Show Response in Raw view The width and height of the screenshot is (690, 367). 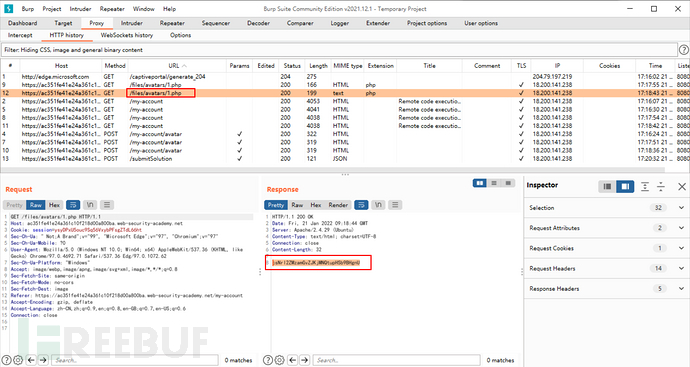click(297, 205)
